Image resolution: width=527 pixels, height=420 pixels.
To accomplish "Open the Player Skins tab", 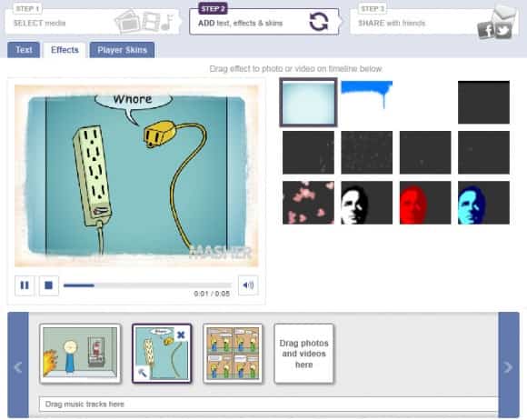I will click(x=122, y=50).
